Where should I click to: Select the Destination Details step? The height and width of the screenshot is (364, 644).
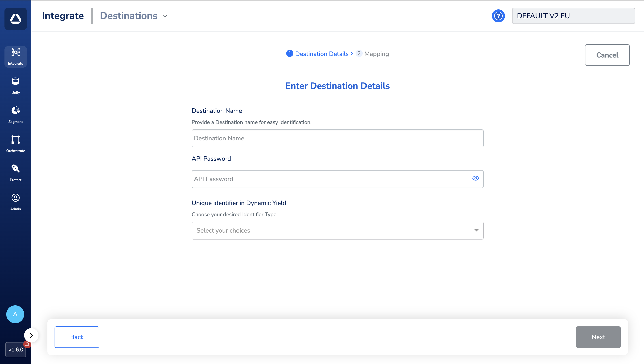318,54
